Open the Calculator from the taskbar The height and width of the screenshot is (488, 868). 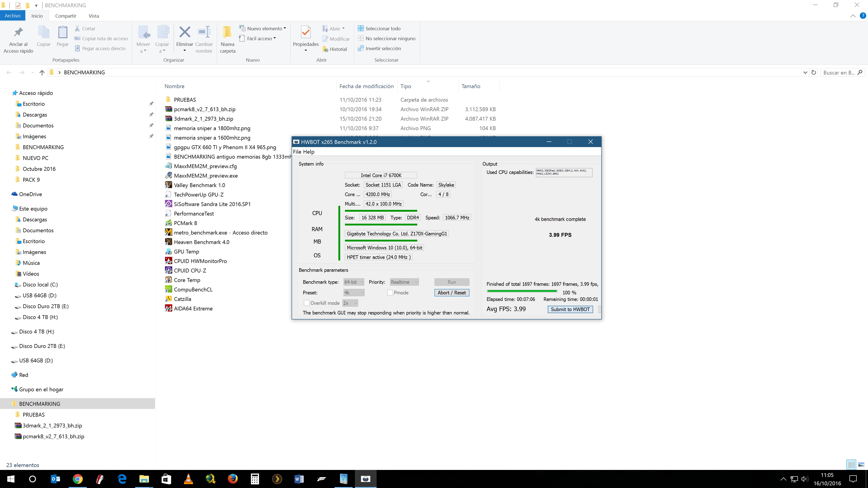[x=255, y=479]
